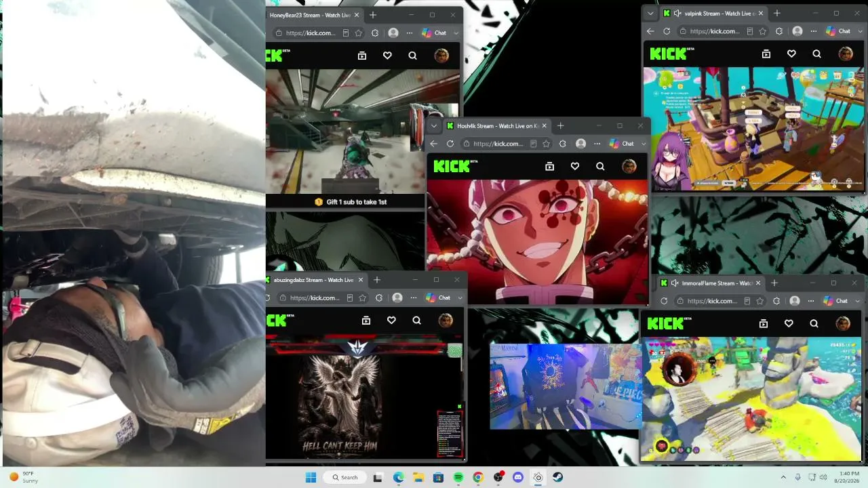The height and width of the screenshot is (488, 868).
Task: Open Steam from the taskbar
Action: (x=557, y=477)
